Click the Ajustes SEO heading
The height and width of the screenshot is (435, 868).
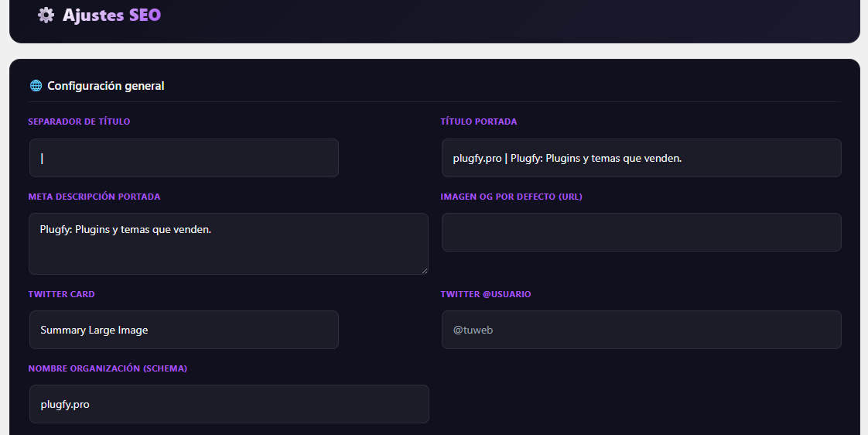tap(111, 15)
